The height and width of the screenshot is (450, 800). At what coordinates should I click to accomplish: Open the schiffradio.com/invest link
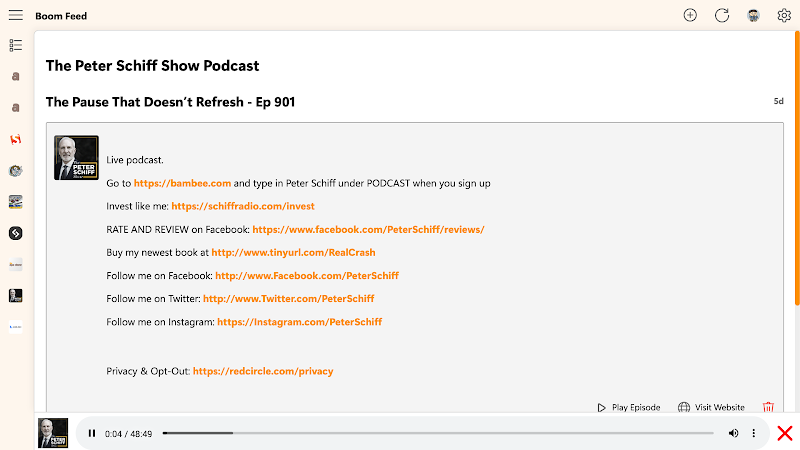click(243, 206)
